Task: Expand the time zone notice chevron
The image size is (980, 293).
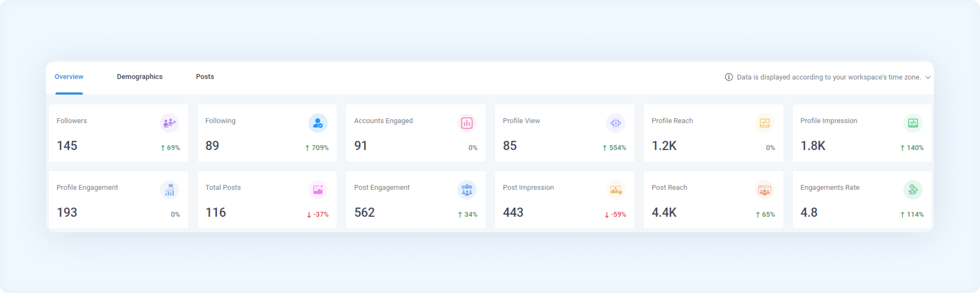Action: pyautogui.click(x=928, y=77)
